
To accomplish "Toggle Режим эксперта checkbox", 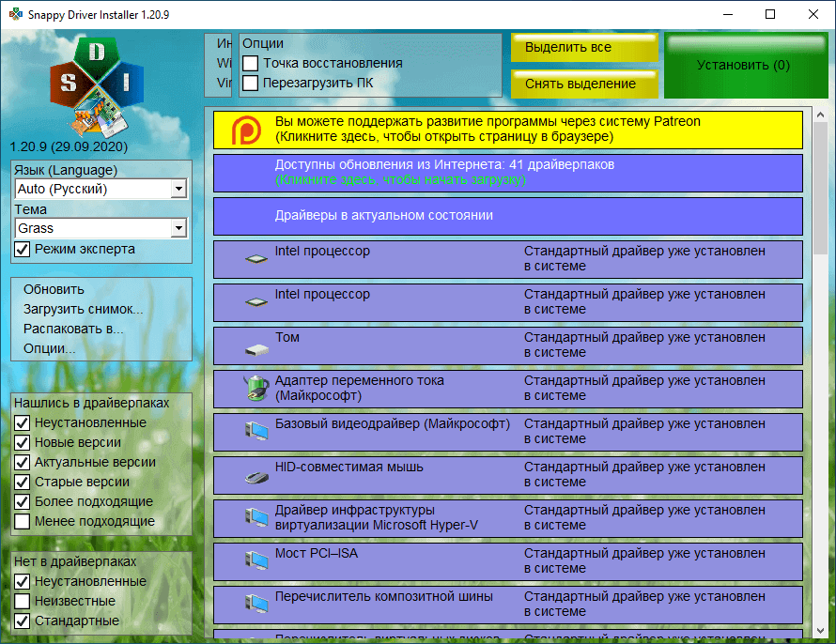I will tap(23, 250).
